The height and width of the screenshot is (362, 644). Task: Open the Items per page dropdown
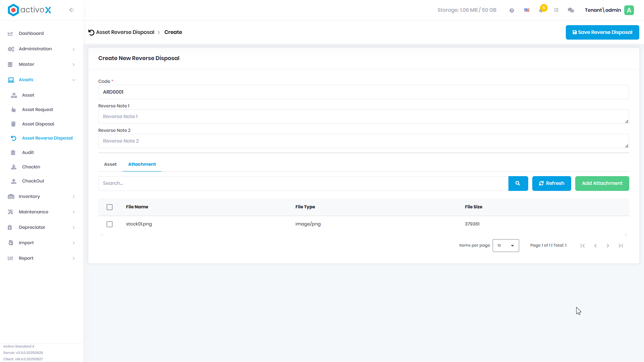pyautogui.click(x=506, y=246)
